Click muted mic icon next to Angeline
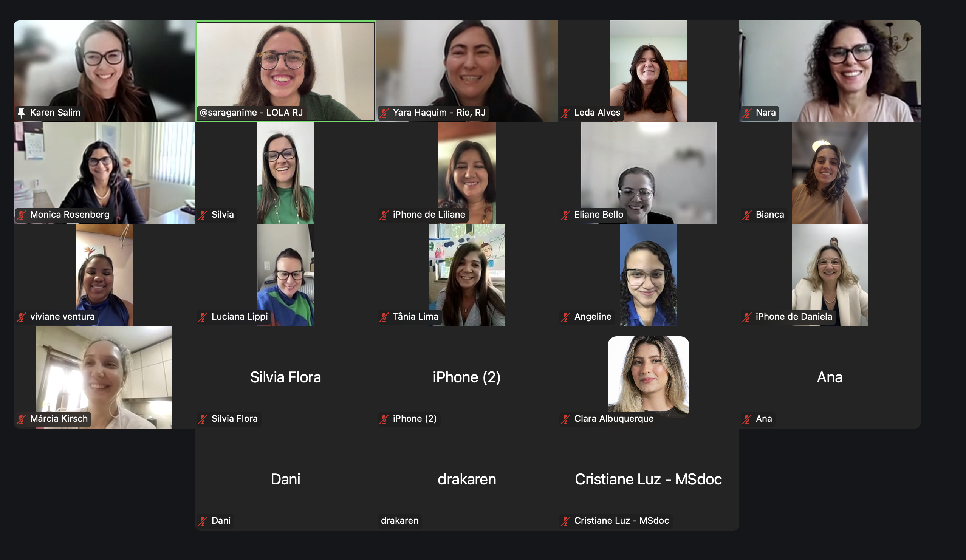966x560 pixels. (x=565, y=317)
